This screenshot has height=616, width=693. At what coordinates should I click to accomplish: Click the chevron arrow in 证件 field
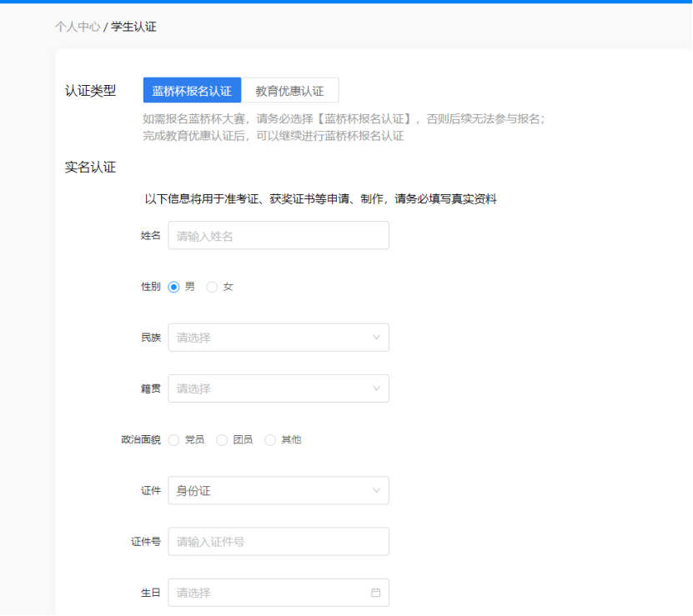coord(376,490)
